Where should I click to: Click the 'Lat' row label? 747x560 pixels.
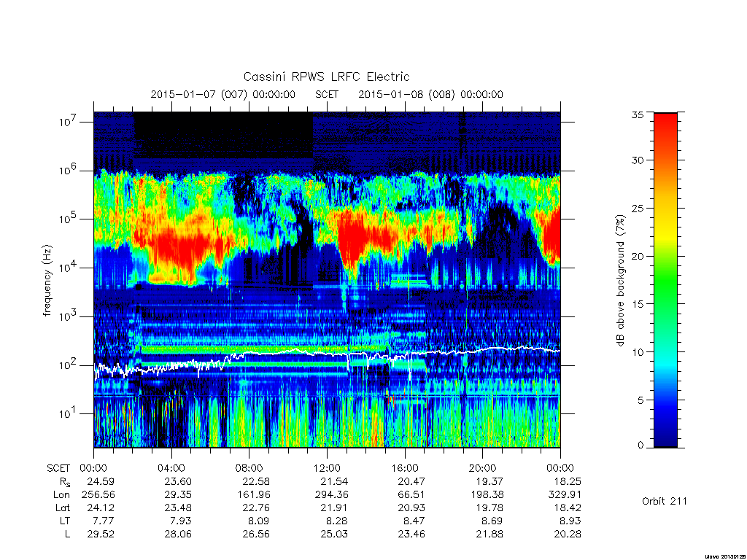click(x=63, y=507)
